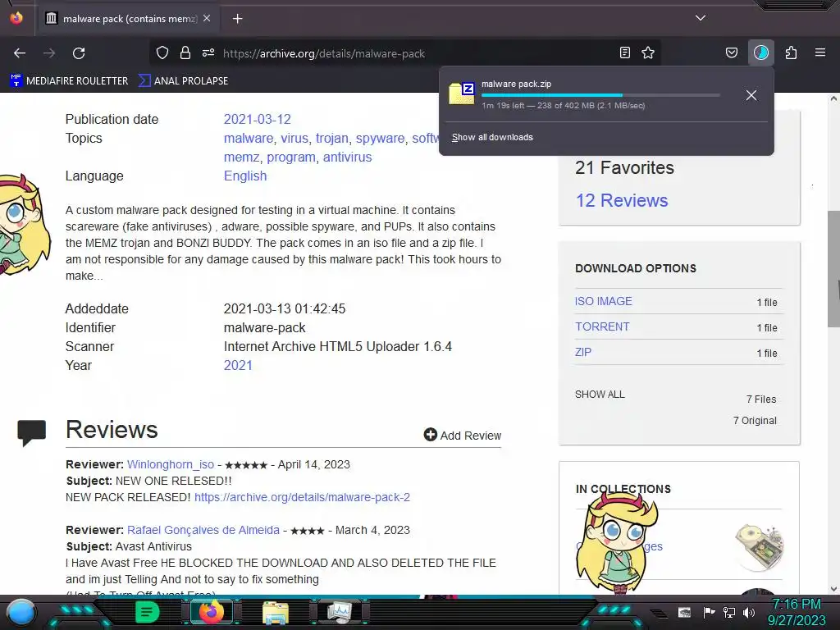
Task: Click the page vertical scrollbar thumb
Action: (833, 268)
